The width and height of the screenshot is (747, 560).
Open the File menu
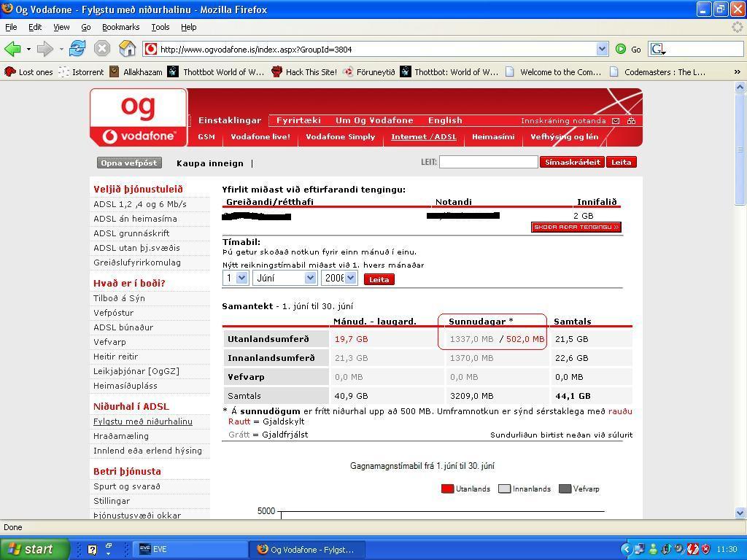click(x=11, y=27)
